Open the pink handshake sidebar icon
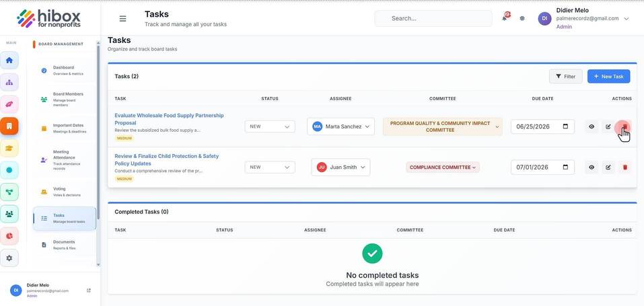The height and width of the screenshot is (306, 644). [9, 104]
